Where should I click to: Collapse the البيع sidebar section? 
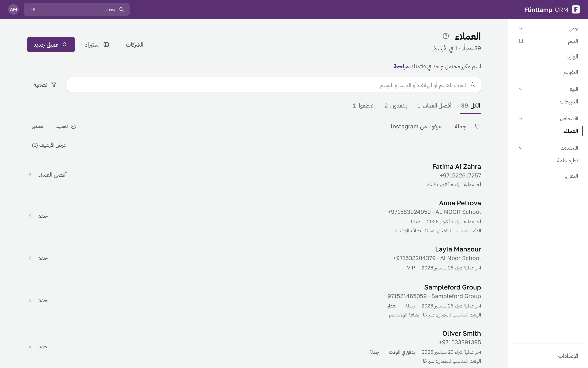tap(520, 89)
